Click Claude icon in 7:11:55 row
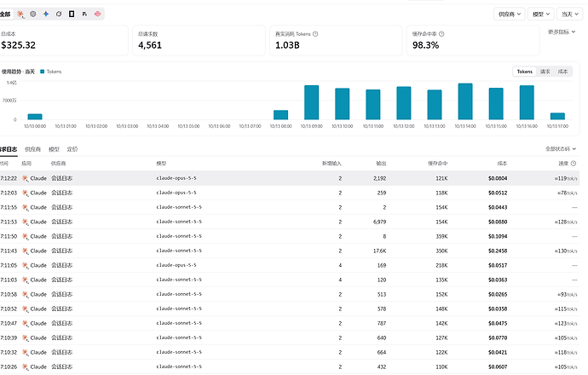 [25, 207]
